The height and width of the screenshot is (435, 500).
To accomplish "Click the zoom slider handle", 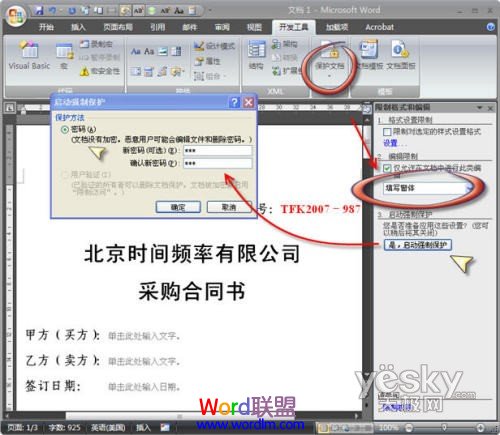I will [444, 427].
